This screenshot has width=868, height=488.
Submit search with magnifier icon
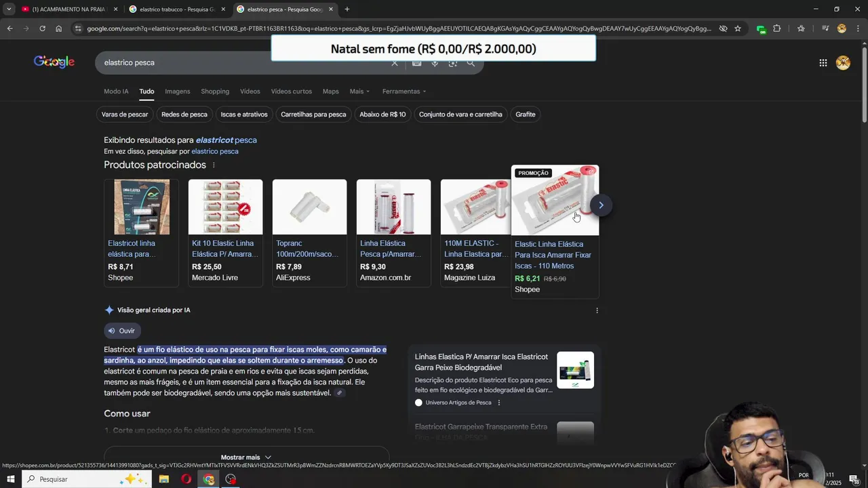471,63
